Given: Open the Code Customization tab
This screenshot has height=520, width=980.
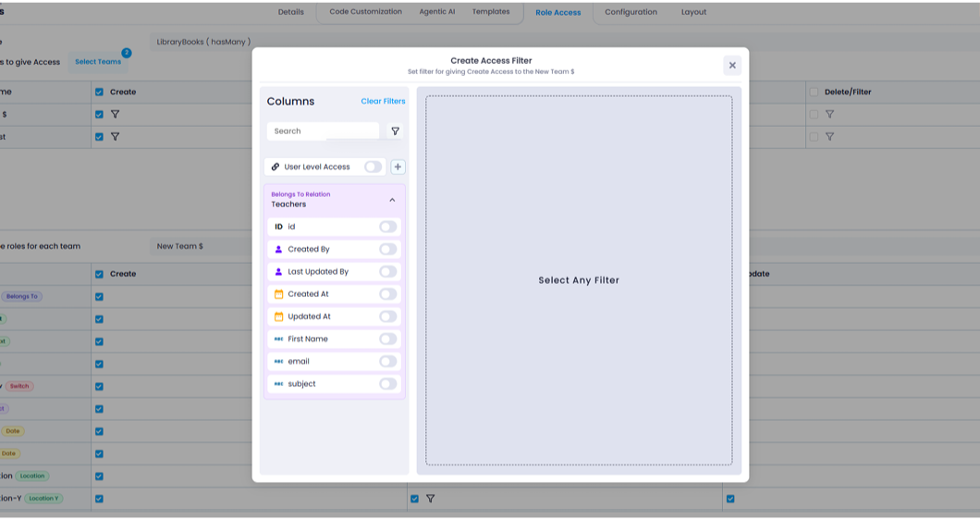Looking at the screenshot, I should (365, 12).
